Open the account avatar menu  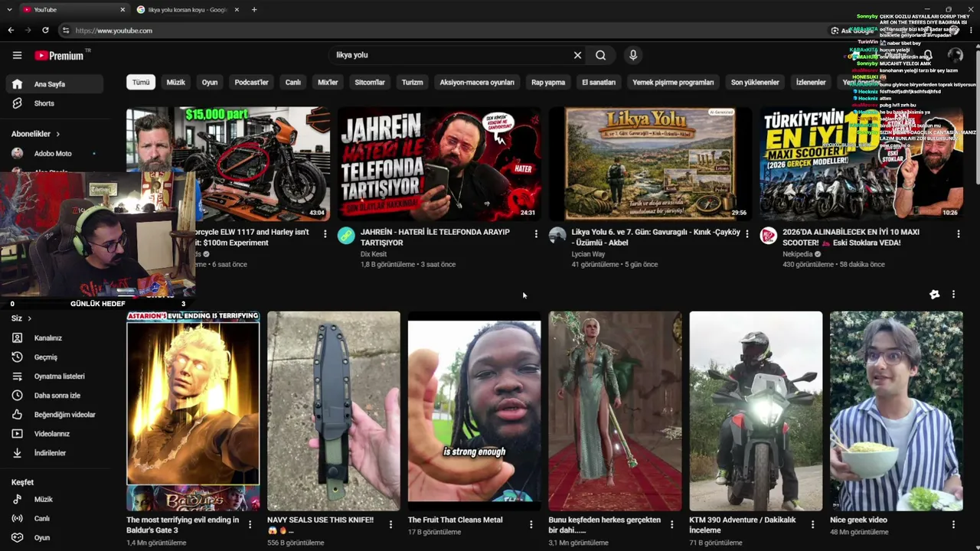coord(955,55)
